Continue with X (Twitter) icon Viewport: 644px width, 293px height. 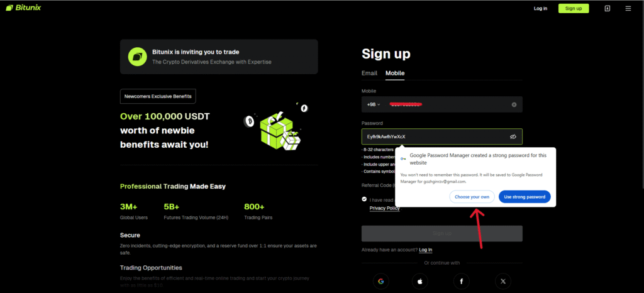[502, 281]
